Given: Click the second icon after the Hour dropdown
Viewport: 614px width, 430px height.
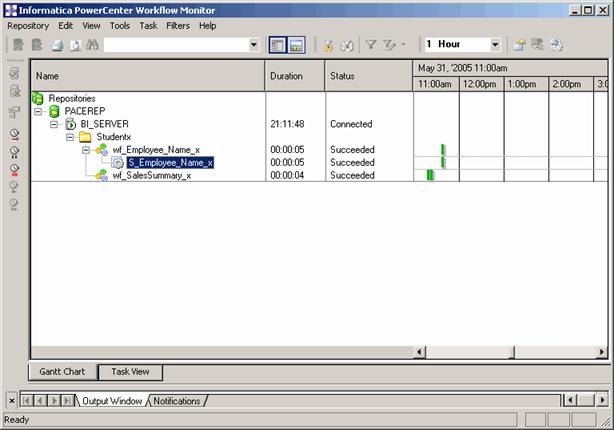Looking at the screenshot, I should (538, 45).
